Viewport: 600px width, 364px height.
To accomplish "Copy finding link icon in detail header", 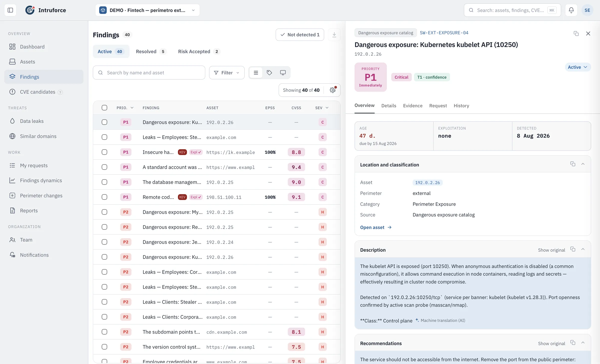I will click(576, 33).
